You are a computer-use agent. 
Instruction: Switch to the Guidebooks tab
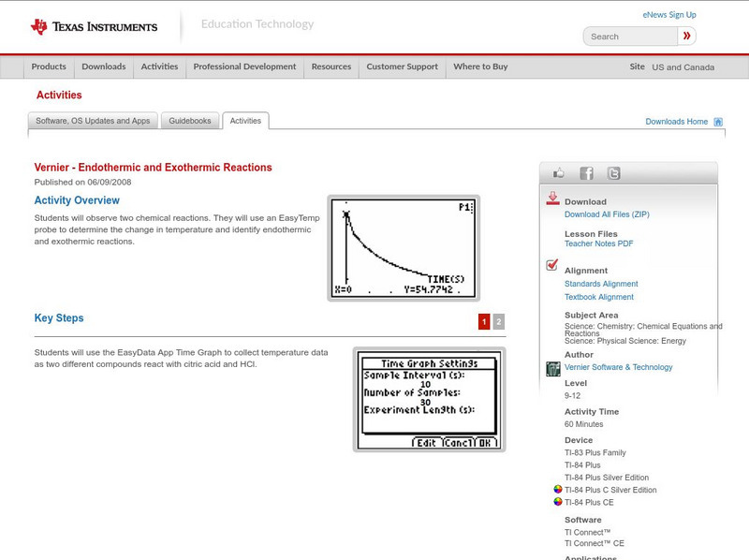tap(190, 121)
